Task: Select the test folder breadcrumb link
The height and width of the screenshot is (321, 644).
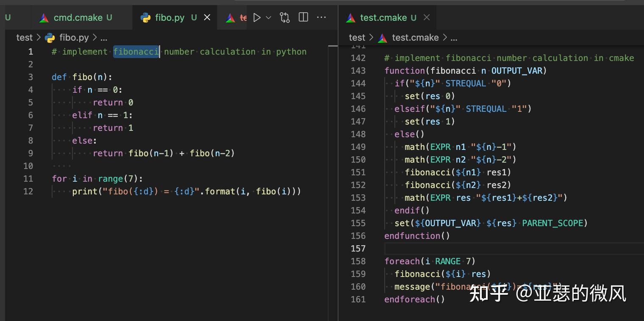Action: click(x=24, y=37)
